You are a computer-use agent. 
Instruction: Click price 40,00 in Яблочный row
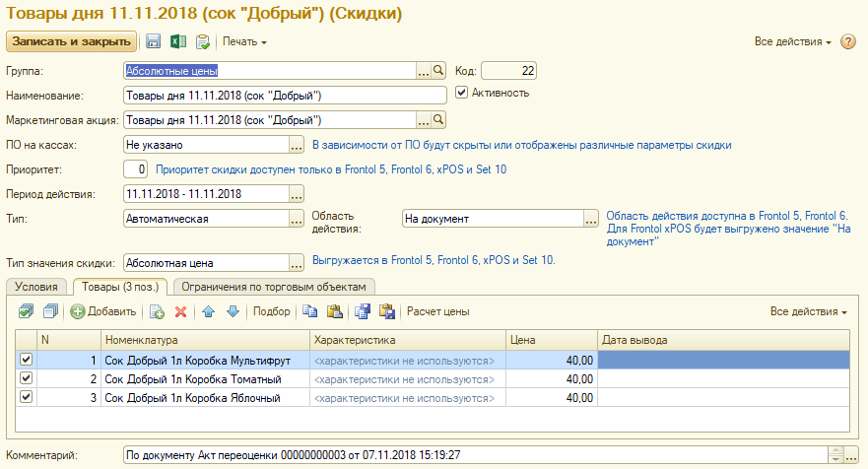point(552,398)
